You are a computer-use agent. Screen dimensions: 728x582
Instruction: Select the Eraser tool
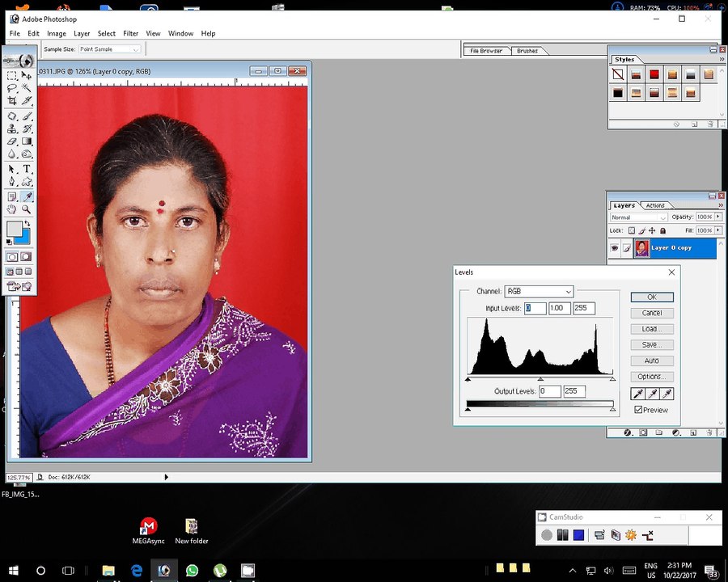(x=12, y=141)
